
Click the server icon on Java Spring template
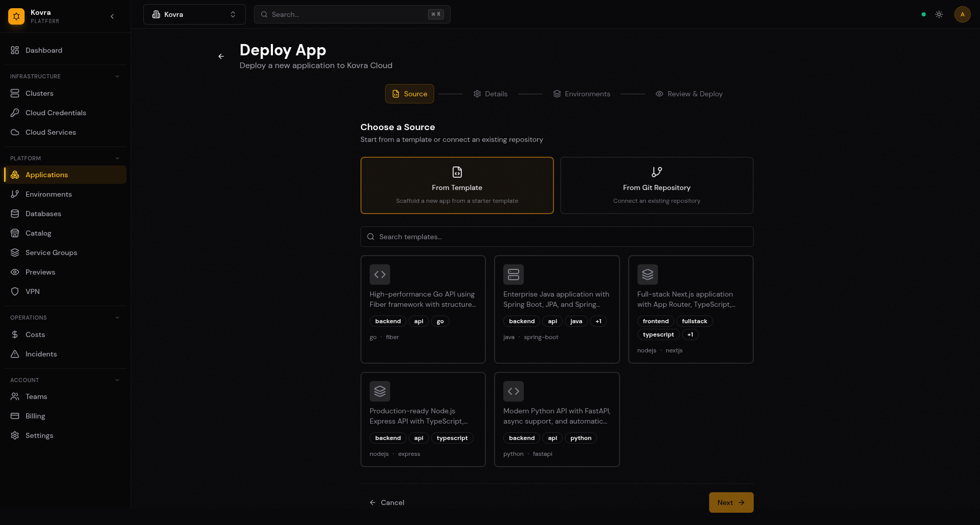(x=514, y=275)
